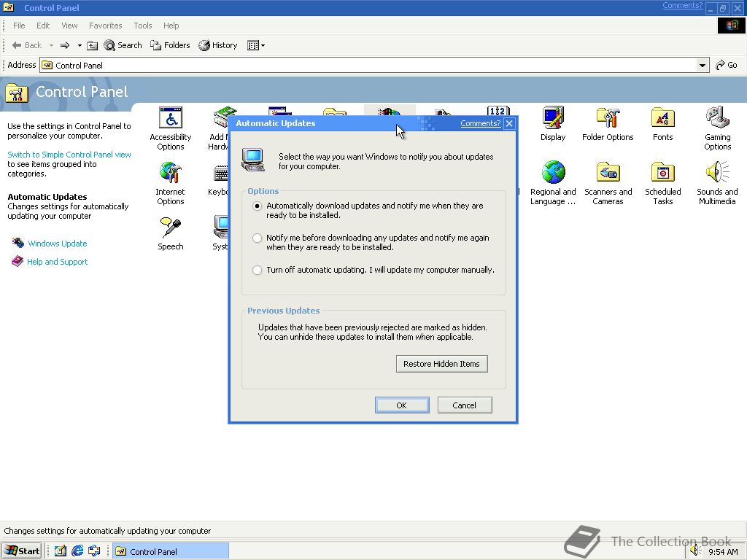Image resolution: width=747 pixels, height=560 pixels.
Task: Open the View menu
Action: pyautogui.click(x=69, y=26)
